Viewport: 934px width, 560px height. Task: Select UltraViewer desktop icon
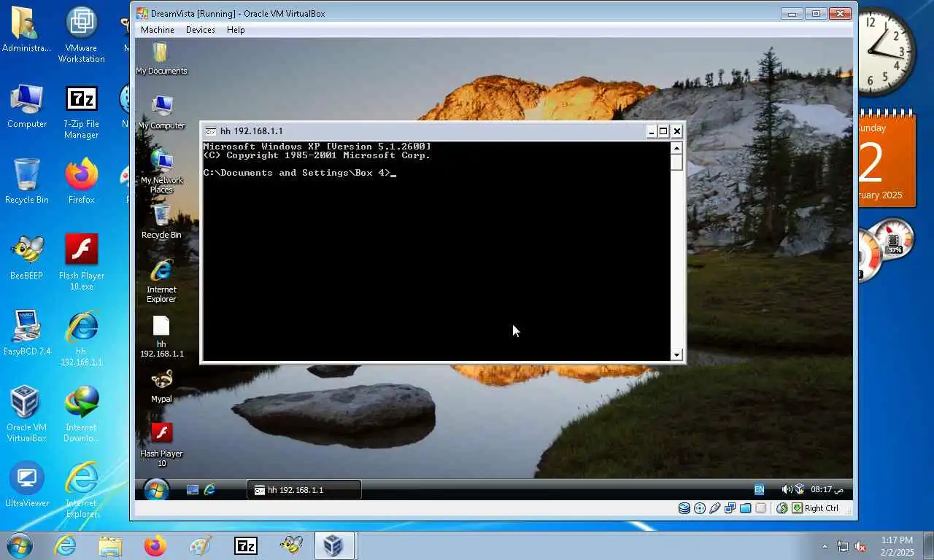coord(27,485)
